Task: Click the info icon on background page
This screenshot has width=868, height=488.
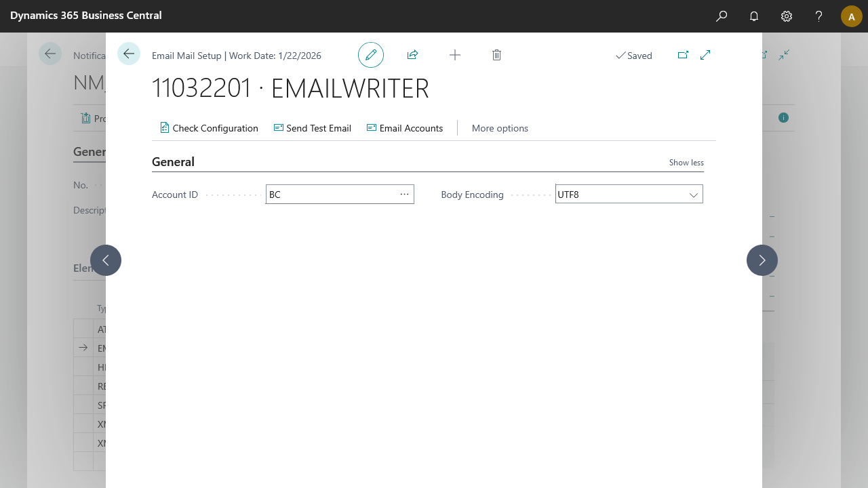Action: (x=784, y=118)
